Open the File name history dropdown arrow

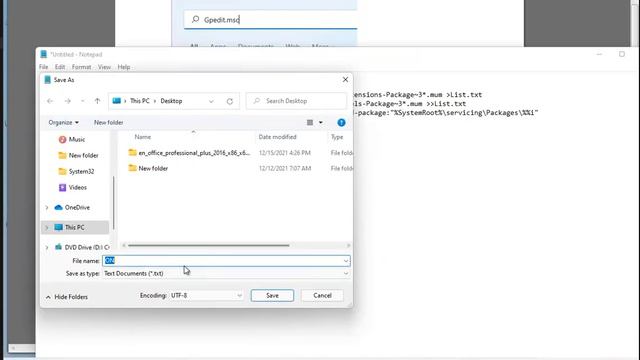[346, 261]
